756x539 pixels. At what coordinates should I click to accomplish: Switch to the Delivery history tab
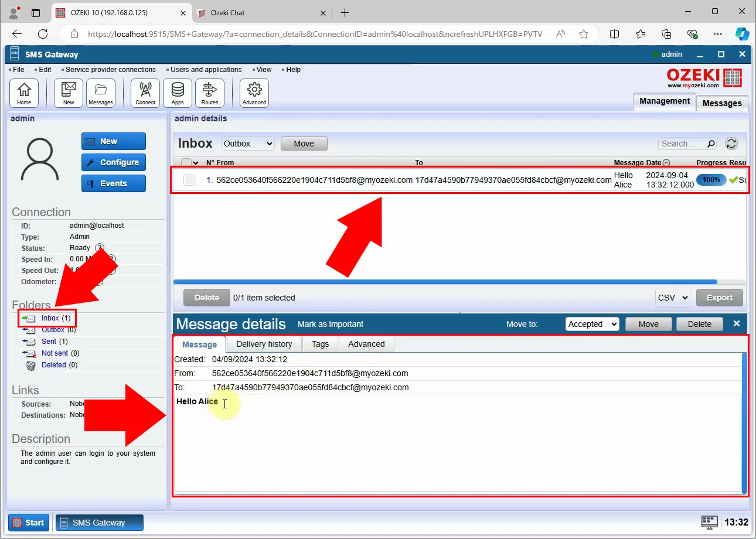(264, 344)
